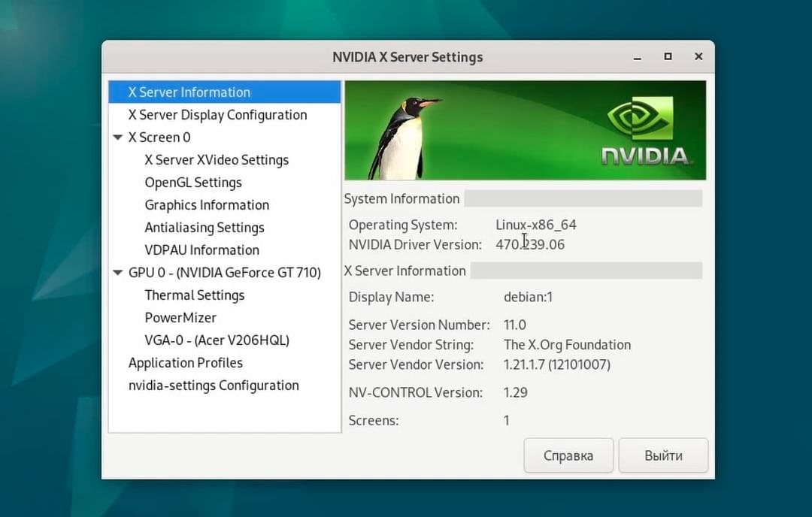The image size is (812, 517).
Task: Click X Server Information heading in right pane
Action: point(405,271)
